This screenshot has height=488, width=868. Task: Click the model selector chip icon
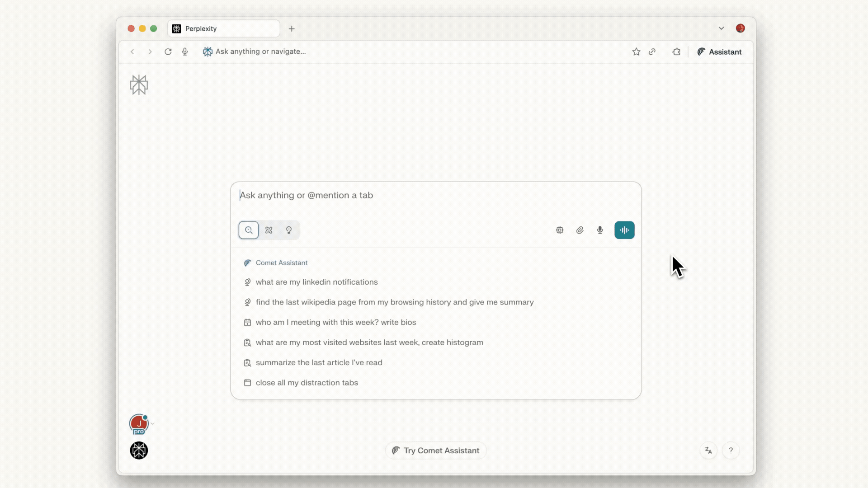560,230
